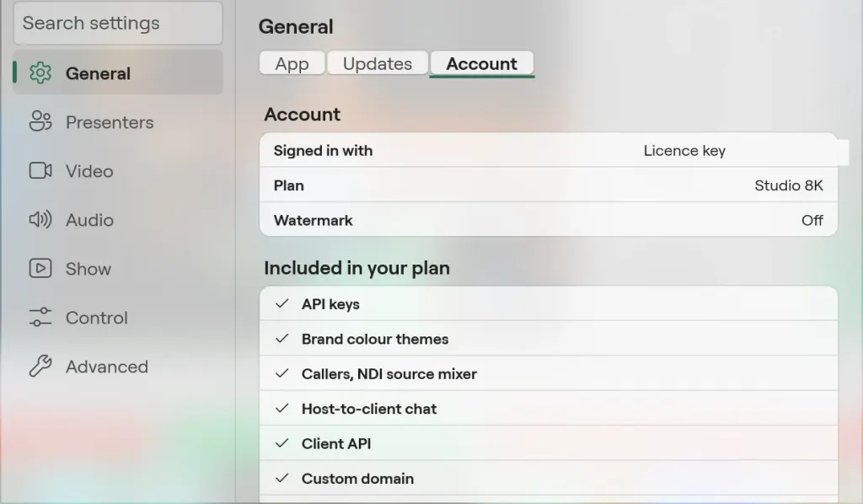Viewport: 863px width, 504px height.
Task: Open Audio settings label in sidebar
Action: [89, 220]
